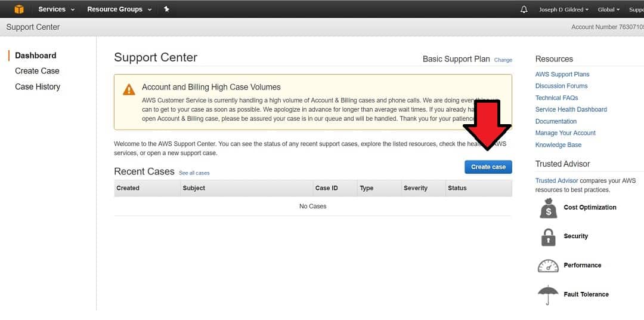Image resolution: width=644 pixels, height=320 pixels.
Task: Click the Trusted Advisor hyperlink
Action: point(556,180)
